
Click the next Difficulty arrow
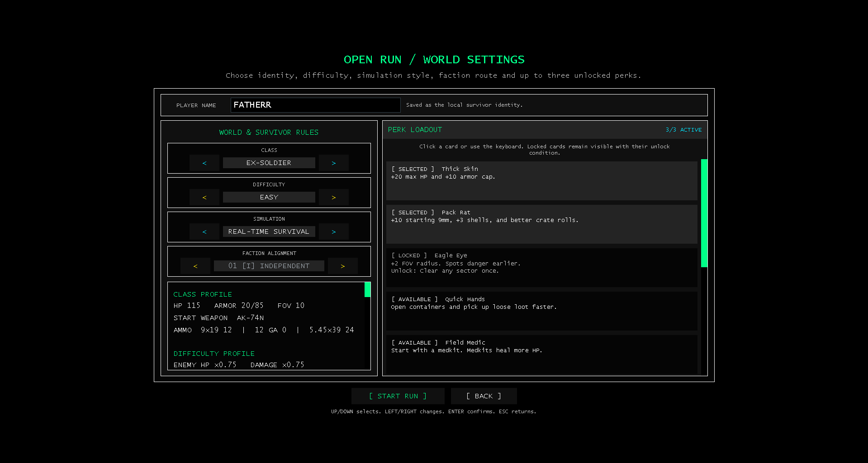coord(334,197)
